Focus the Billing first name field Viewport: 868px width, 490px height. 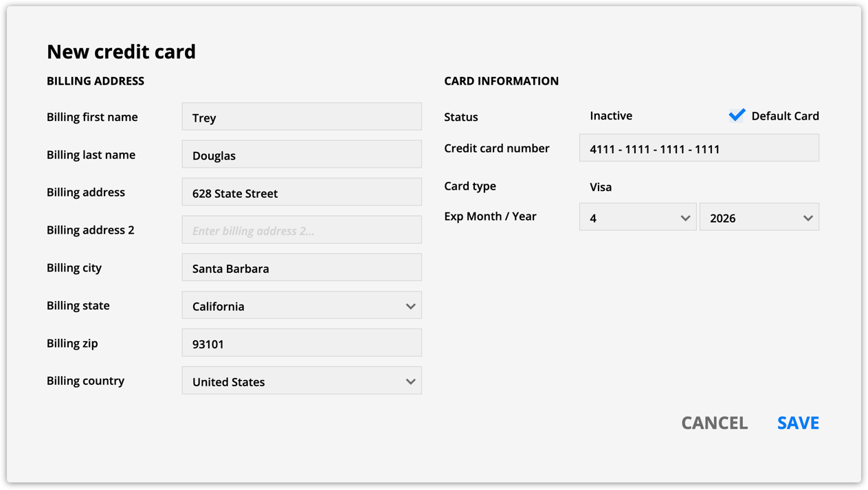click(302, 117)
